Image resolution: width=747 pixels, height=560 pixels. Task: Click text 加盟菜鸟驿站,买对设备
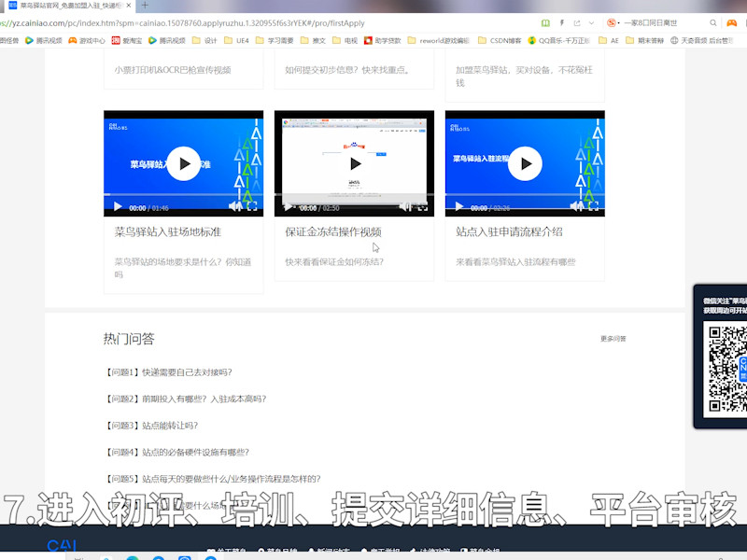(524, 77)
